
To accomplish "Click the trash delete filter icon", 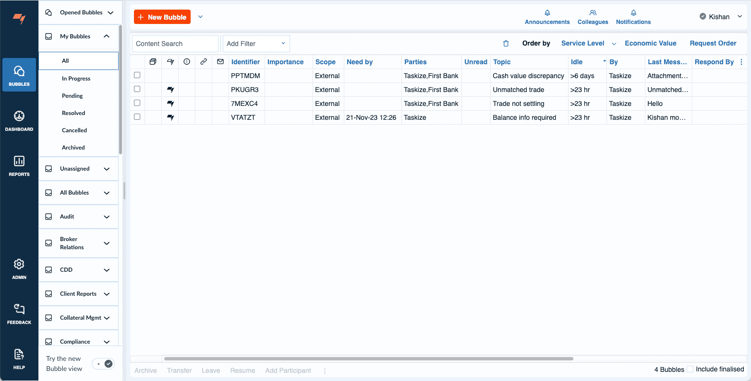I will 506,44.
